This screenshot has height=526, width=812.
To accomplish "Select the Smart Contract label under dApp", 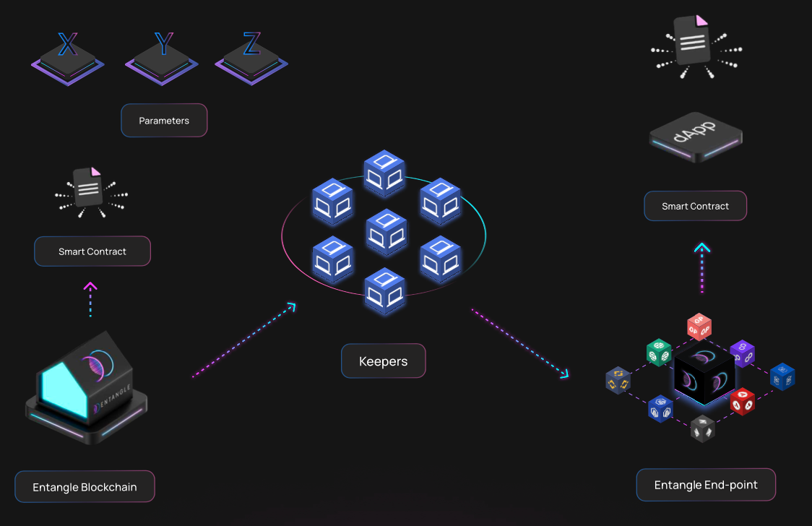I will coord(696,206).
